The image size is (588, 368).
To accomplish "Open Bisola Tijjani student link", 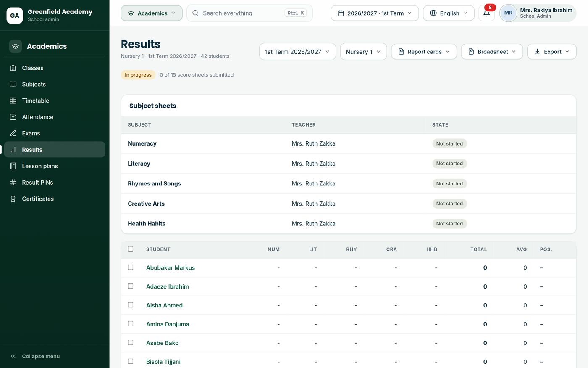I will pos(163,362).
